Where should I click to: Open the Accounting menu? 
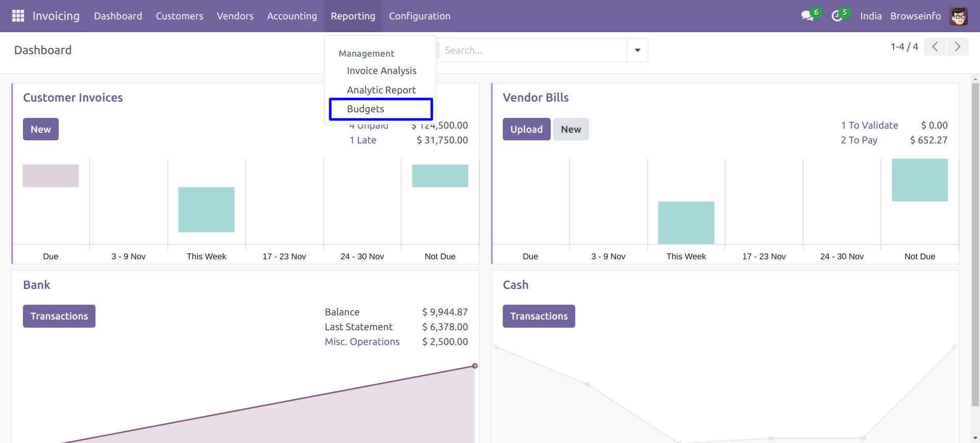coord(291,16)
